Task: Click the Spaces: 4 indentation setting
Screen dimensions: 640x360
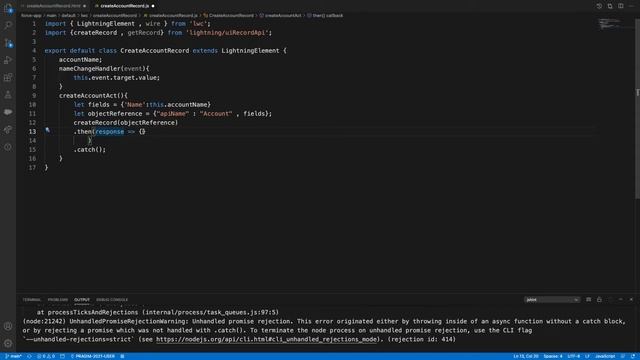Action: [553, 356]
